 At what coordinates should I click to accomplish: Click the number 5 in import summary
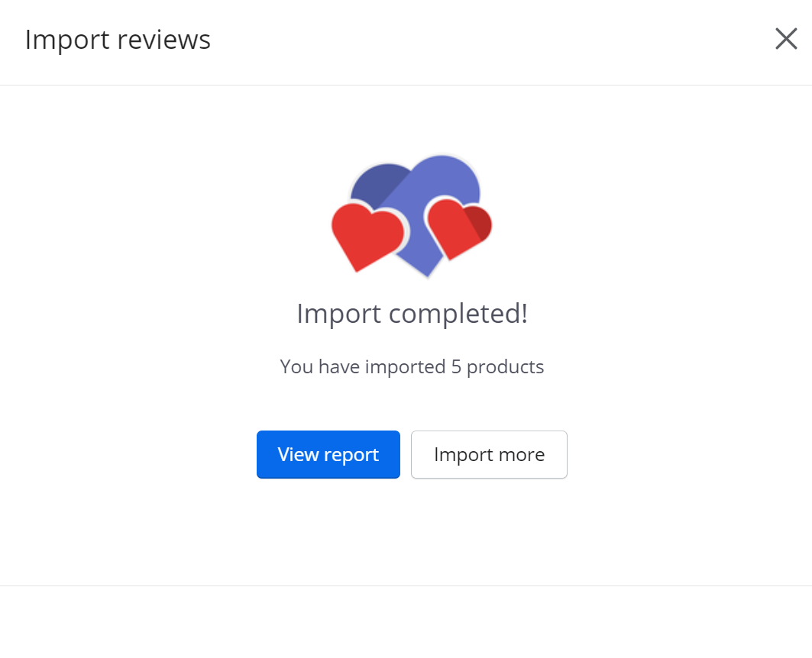[x=456, y=366]
